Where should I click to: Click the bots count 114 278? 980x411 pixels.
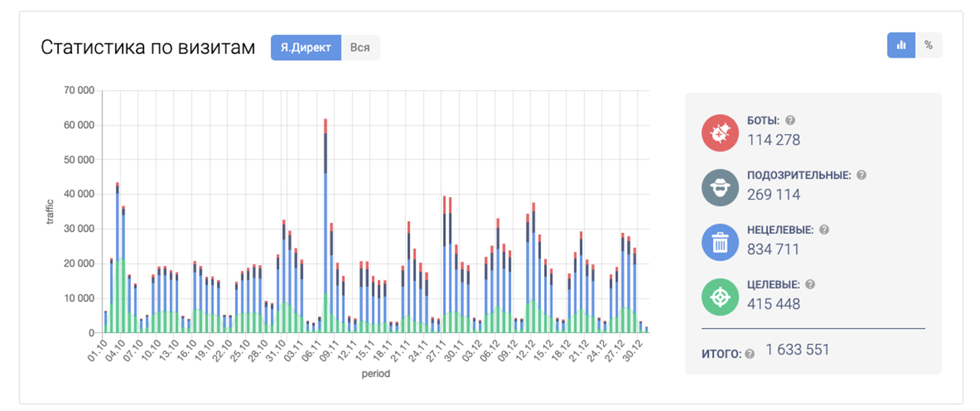point(773,140)
